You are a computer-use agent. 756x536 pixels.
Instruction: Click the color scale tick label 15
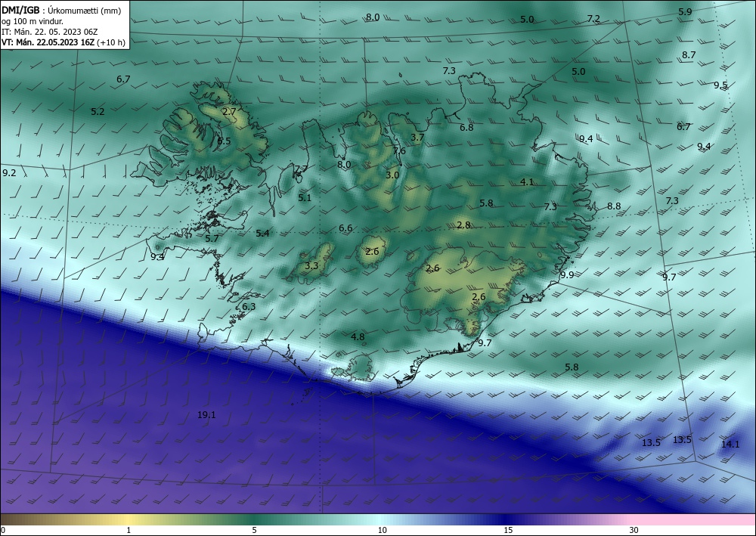pyautogui.click(x=508, y=530)
